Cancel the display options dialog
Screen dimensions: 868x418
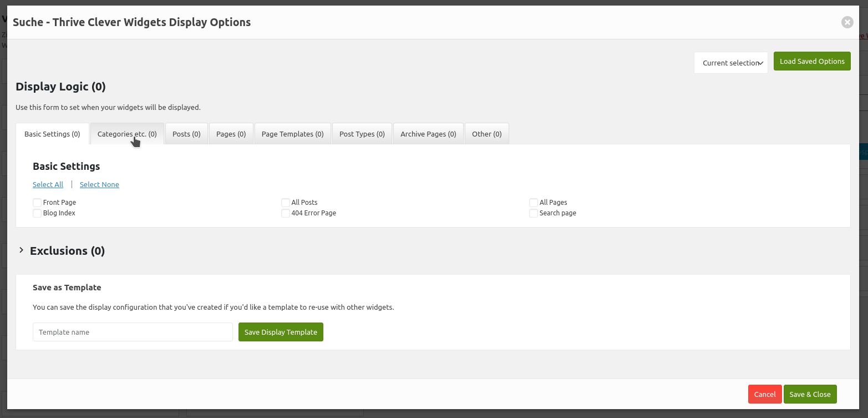765,394
